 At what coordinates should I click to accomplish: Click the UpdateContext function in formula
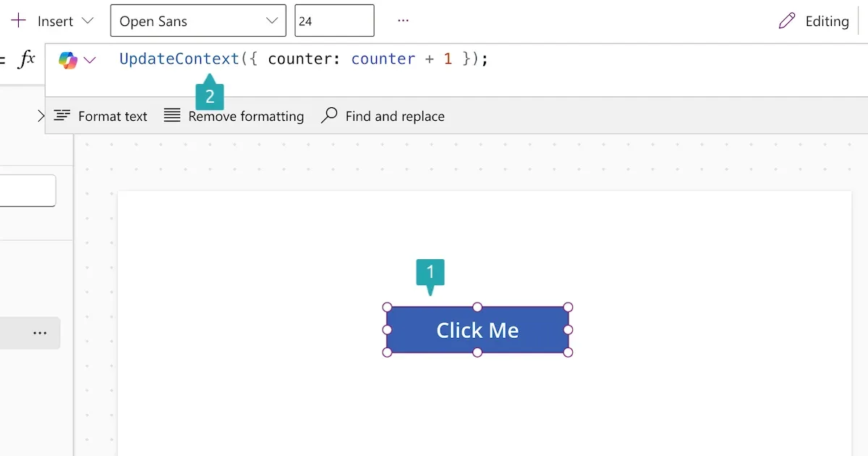179,59
